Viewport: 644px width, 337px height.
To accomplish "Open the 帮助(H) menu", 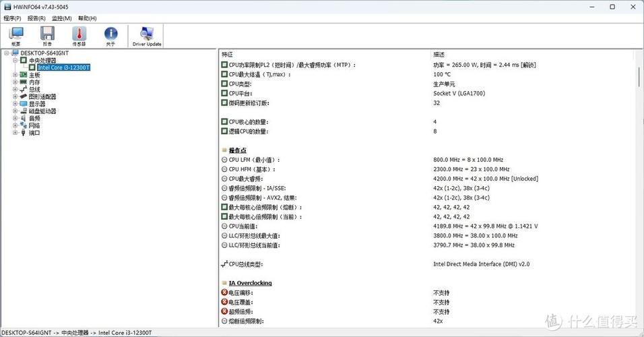I will pyautogui.click(x=87, y=18).
